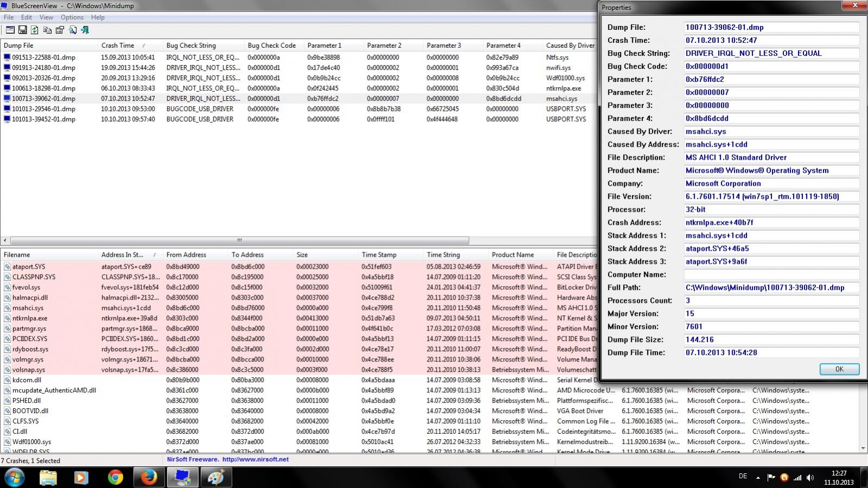Sort by Bug Check String column header
This screenshot has height=488, width=868.
point(204,46)
